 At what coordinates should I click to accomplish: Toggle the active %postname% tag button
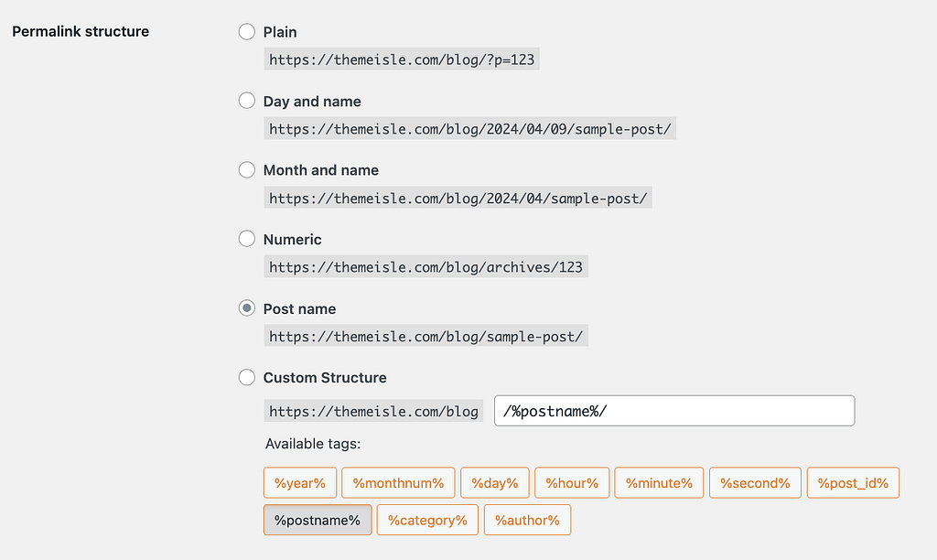[318, 520]
